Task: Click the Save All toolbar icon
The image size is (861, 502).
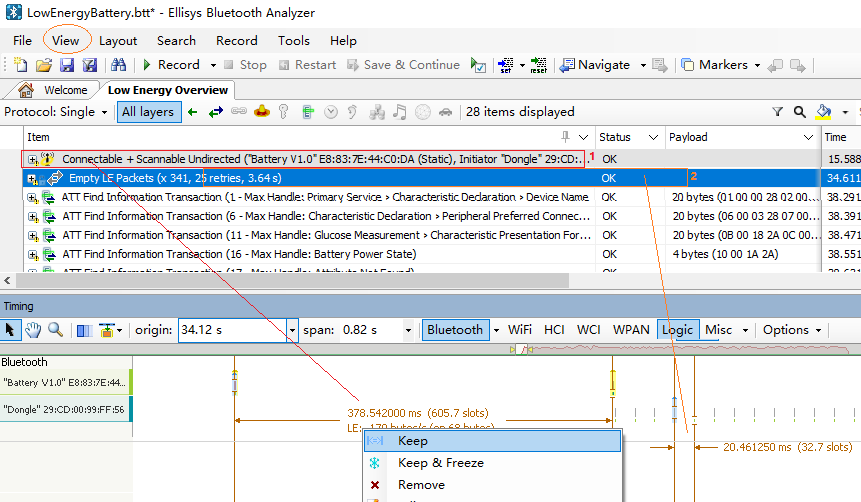Action: click(x=90, y=65)
